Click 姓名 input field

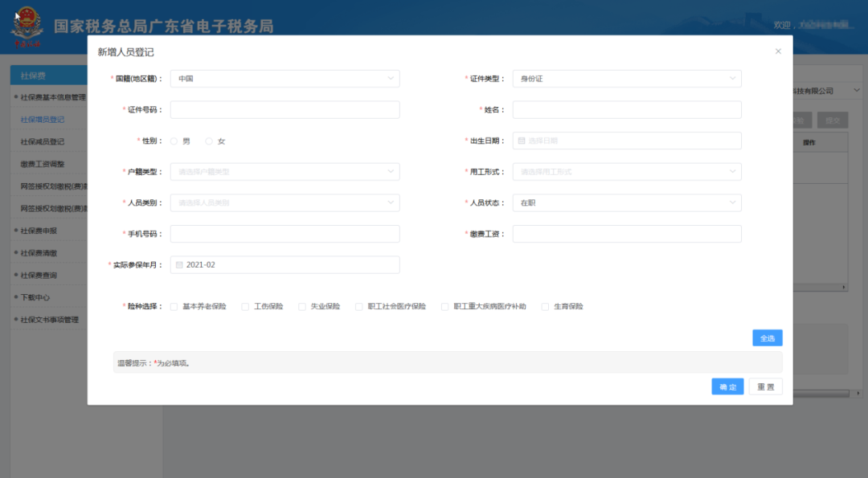click(627, 109)
